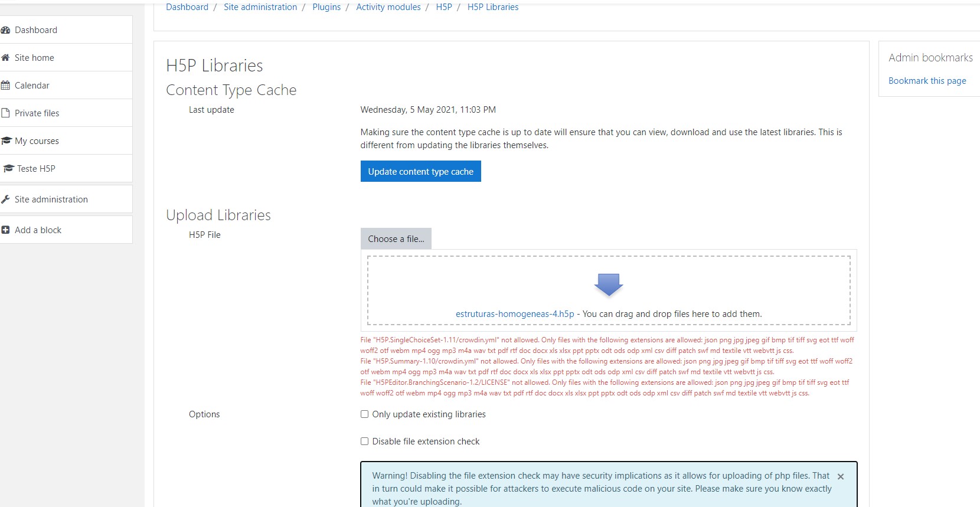Follow Activity modules breadcrumb link
The image size is (980, 507).
point(388,7)
